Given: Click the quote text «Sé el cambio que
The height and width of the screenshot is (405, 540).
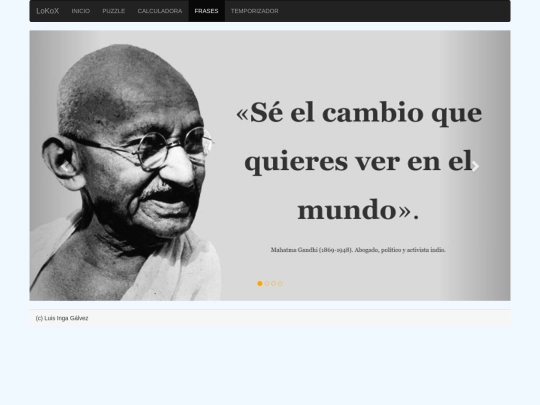Looking at the screenshot, I should coord(359,113).
